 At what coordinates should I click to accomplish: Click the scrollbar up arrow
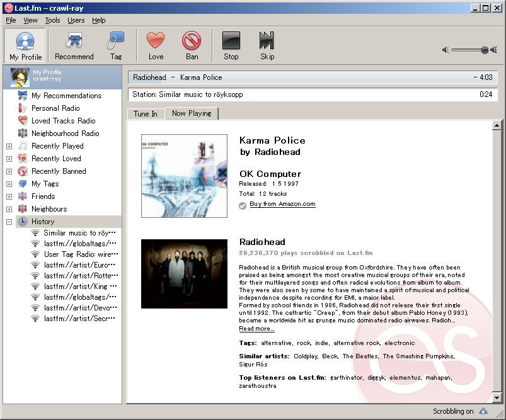point(497,125)
